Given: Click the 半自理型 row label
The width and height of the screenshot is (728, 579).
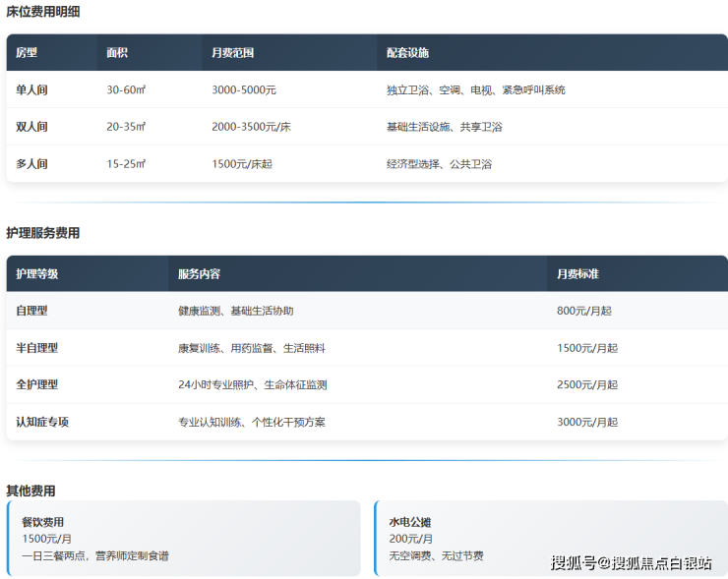Looking at the screenshot, I should 36,348.
